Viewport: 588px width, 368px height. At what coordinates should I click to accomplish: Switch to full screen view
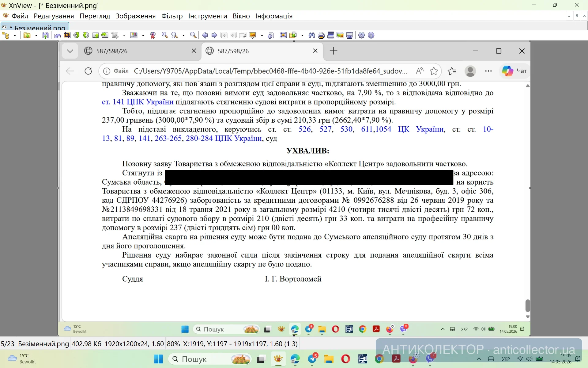pyautogui.click(x=283, y=35)
